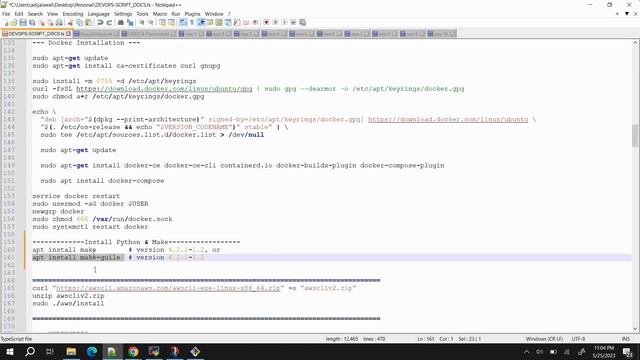Viewport: 640px width, 360px height.
Task: Open the Tools menu
Action: coord(142,14)
